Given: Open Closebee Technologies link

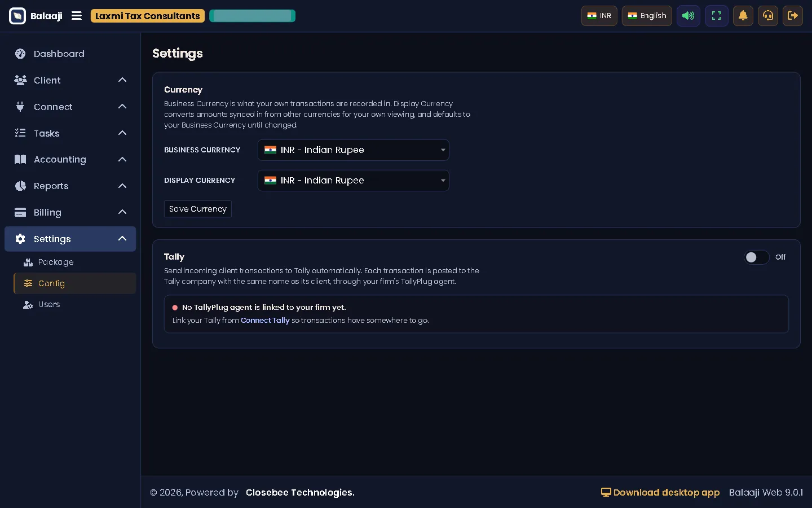Looking at the screenshot, I should (300, 492).
